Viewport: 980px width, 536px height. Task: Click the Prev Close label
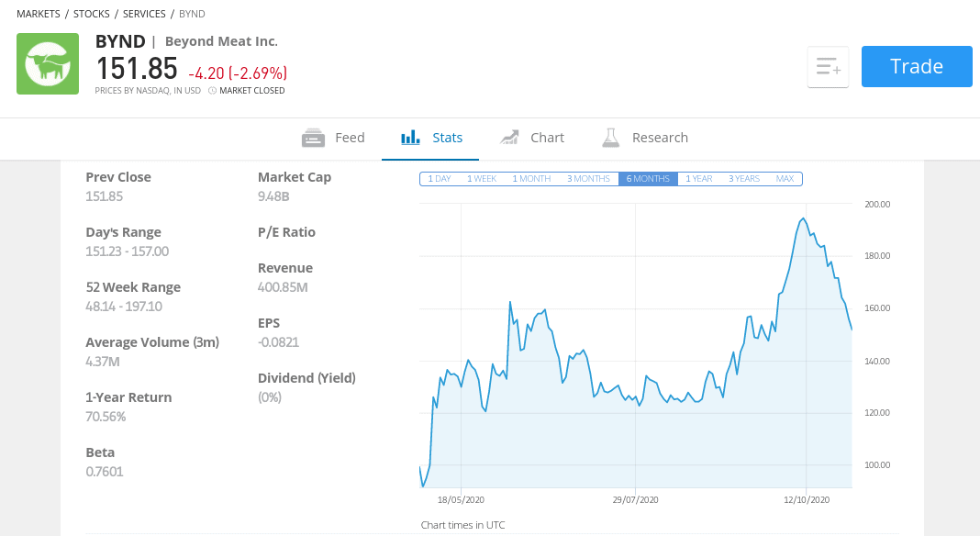click(x=118, y=177)
